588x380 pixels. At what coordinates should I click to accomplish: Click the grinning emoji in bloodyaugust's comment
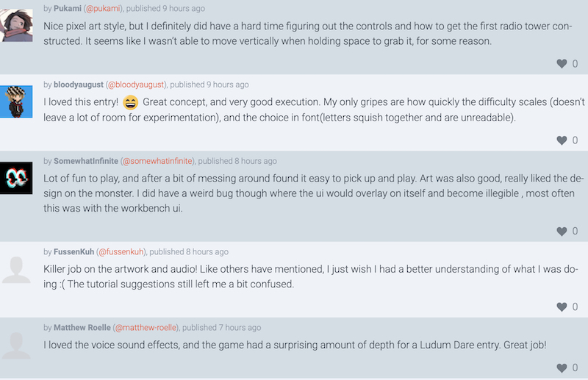pos(131,102)
